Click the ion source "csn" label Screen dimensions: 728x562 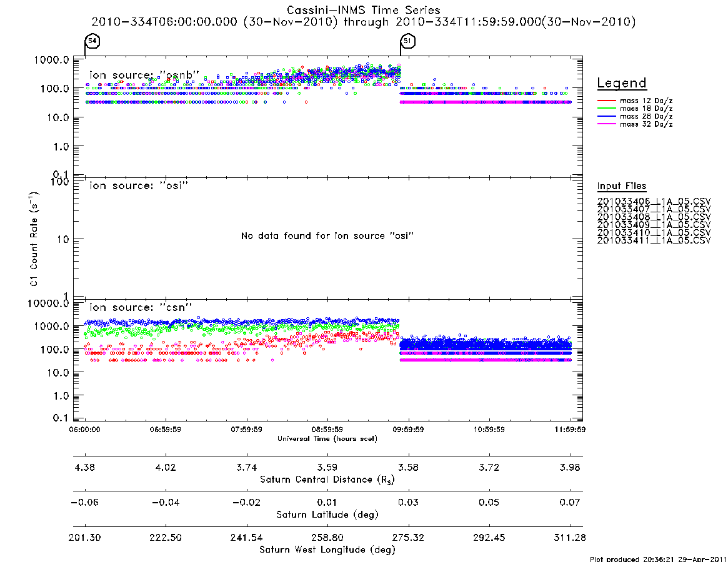pyautogui.click(x=140, y=307)
